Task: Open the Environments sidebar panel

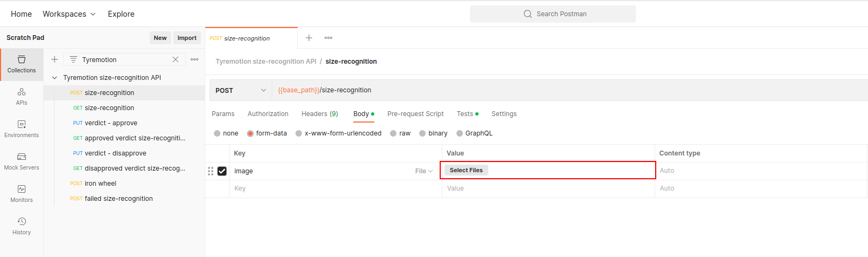Action: [x=22, y=129]
